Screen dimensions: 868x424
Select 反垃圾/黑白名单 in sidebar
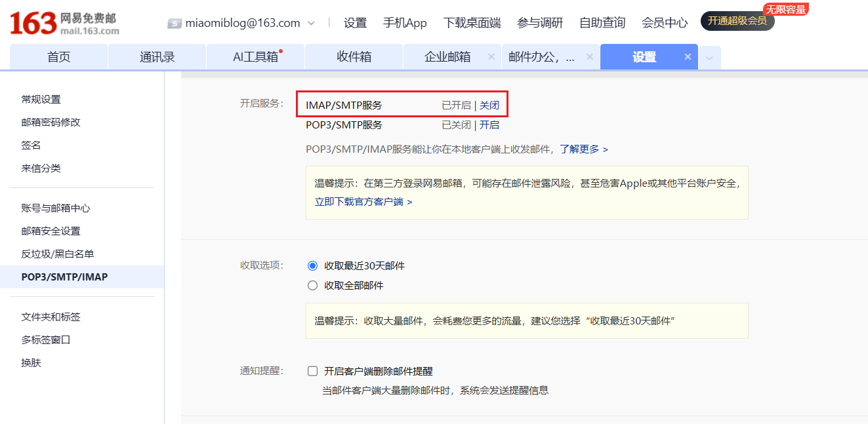click(56, 253)
